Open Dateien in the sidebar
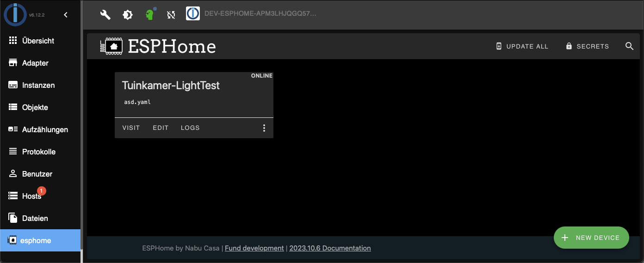644x263 pixels. (40, 218)
